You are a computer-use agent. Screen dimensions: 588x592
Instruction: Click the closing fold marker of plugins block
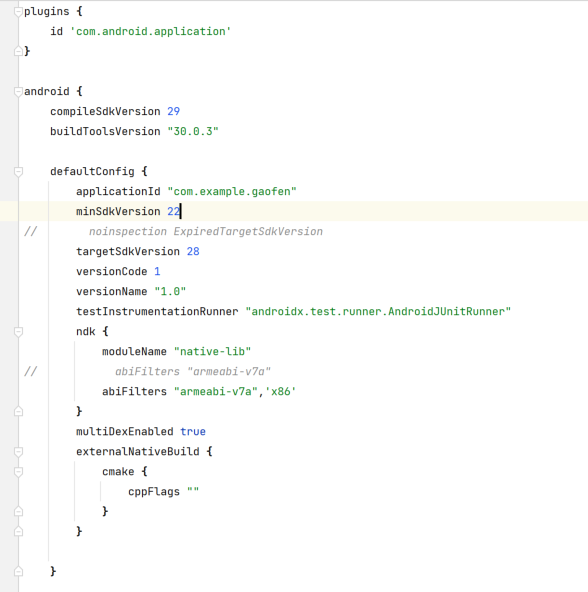[x=18, y=51]
